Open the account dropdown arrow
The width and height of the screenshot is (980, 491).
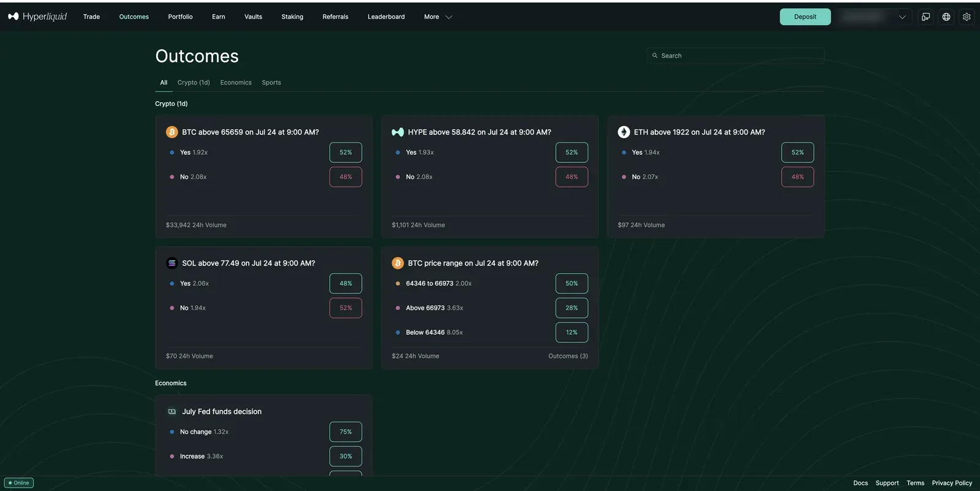[902, 17]
